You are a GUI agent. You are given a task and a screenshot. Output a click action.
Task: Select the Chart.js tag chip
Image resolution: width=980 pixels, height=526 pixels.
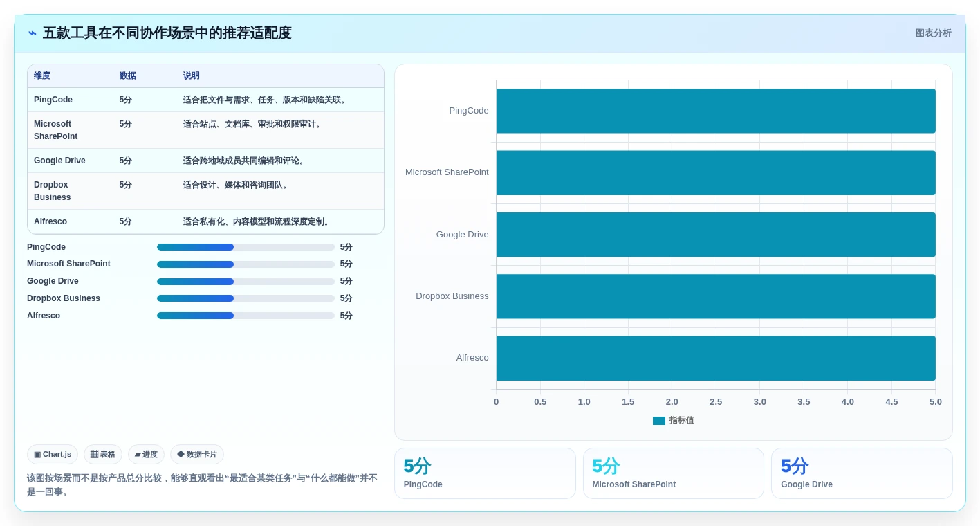point(53,455)
